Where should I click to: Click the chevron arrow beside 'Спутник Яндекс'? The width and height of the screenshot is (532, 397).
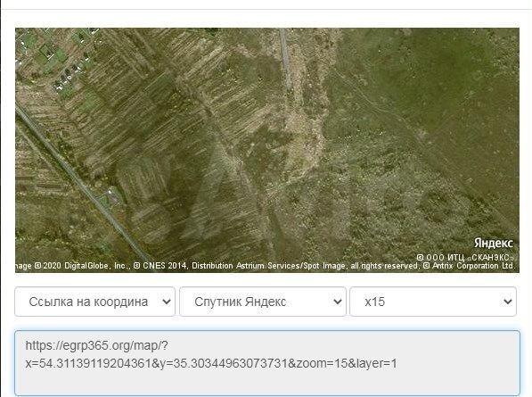[338, 302]
